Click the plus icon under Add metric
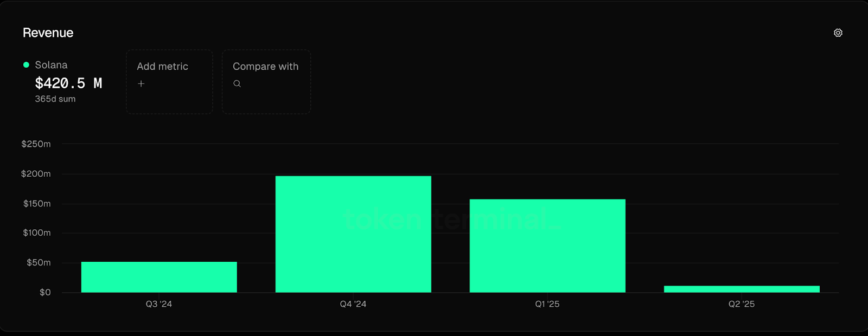The width and height of the screenshot is (868, 336). coord(141,84)
